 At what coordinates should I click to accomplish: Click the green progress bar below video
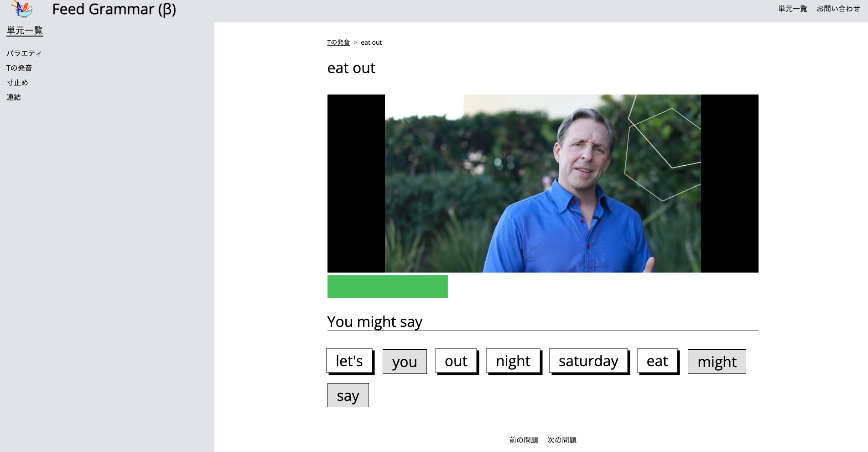point(387,287)
